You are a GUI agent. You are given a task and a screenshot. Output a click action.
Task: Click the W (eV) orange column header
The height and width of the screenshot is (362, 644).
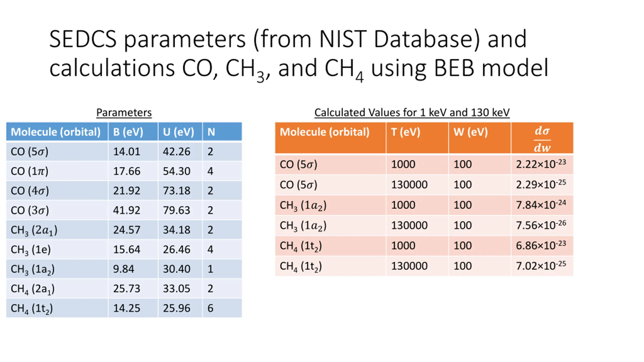pos(480,138)
